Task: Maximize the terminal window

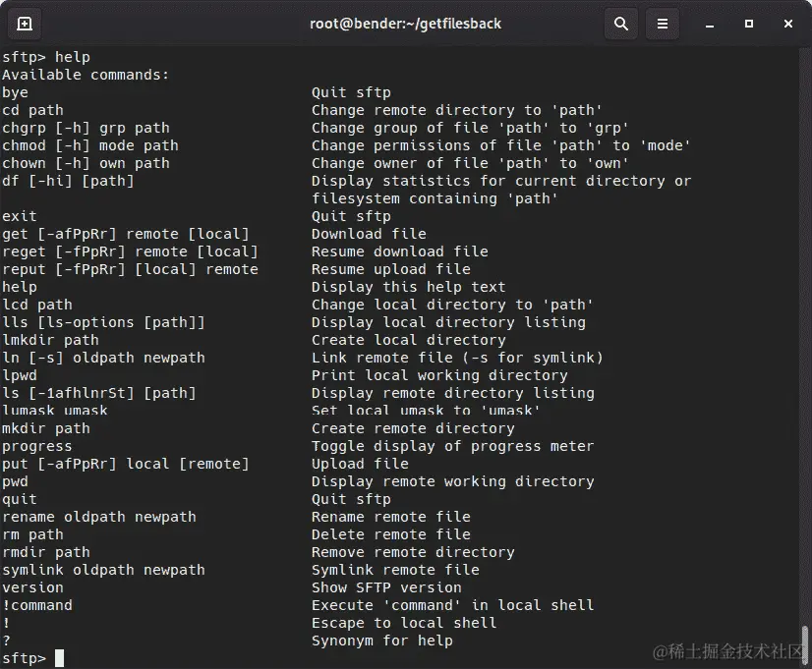Action: coord(749,23)
